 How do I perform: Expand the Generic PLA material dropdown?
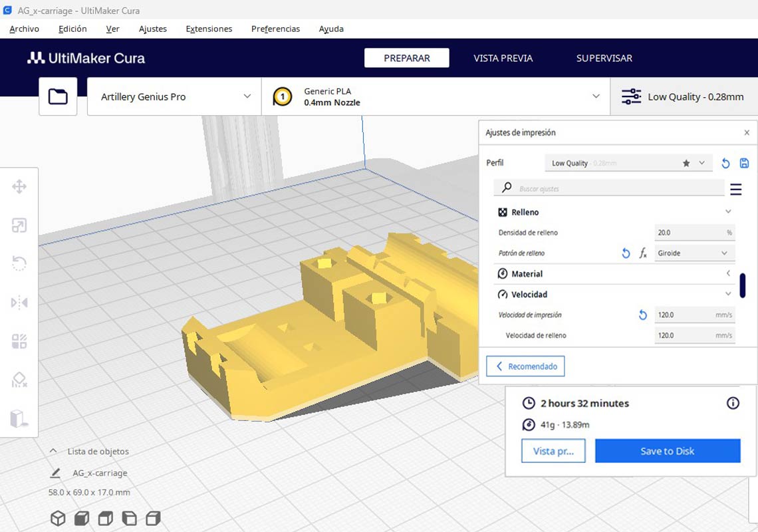(x=436, y=96)
